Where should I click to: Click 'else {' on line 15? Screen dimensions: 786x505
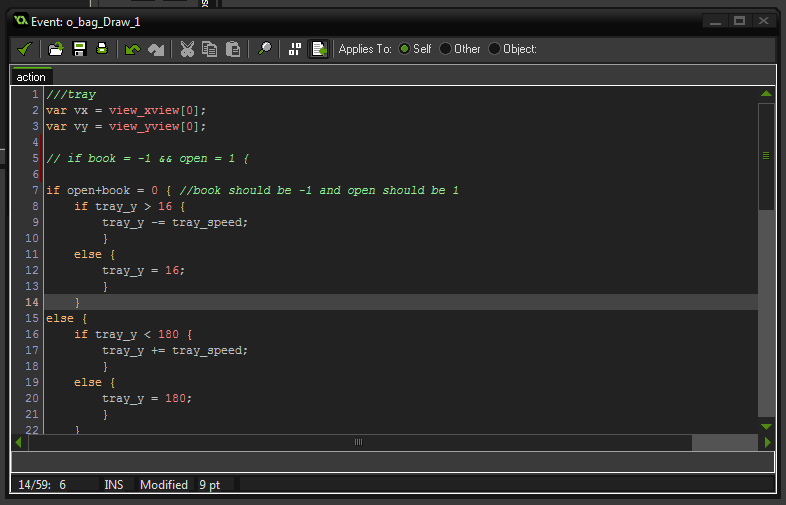coord(67,318)
